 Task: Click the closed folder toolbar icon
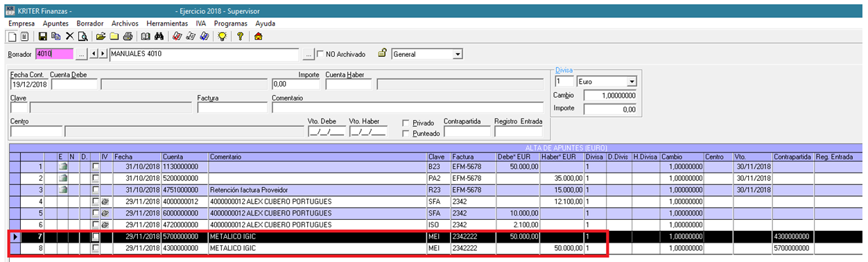click(x=114, y=36)
